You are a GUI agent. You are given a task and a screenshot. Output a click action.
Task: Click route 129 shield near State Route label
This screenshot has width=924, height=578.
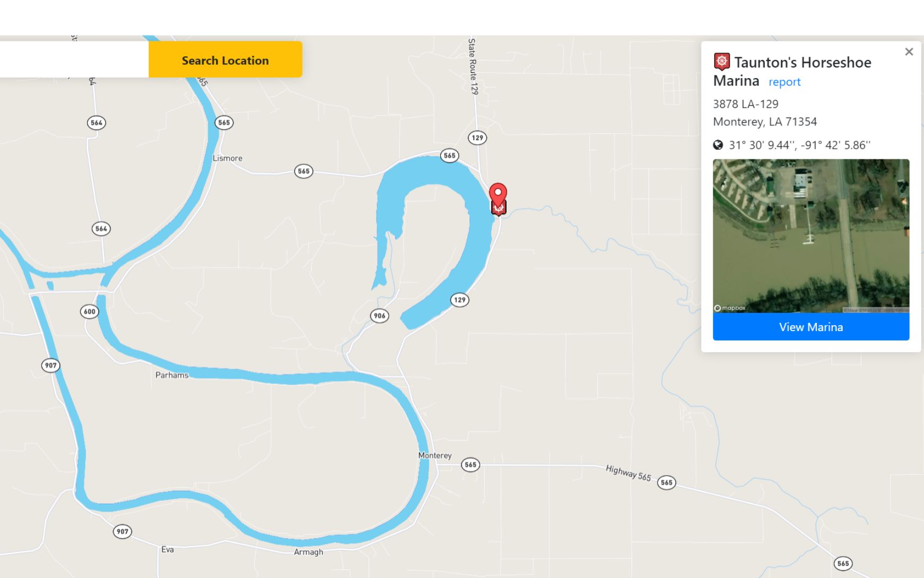coord(477,138)
